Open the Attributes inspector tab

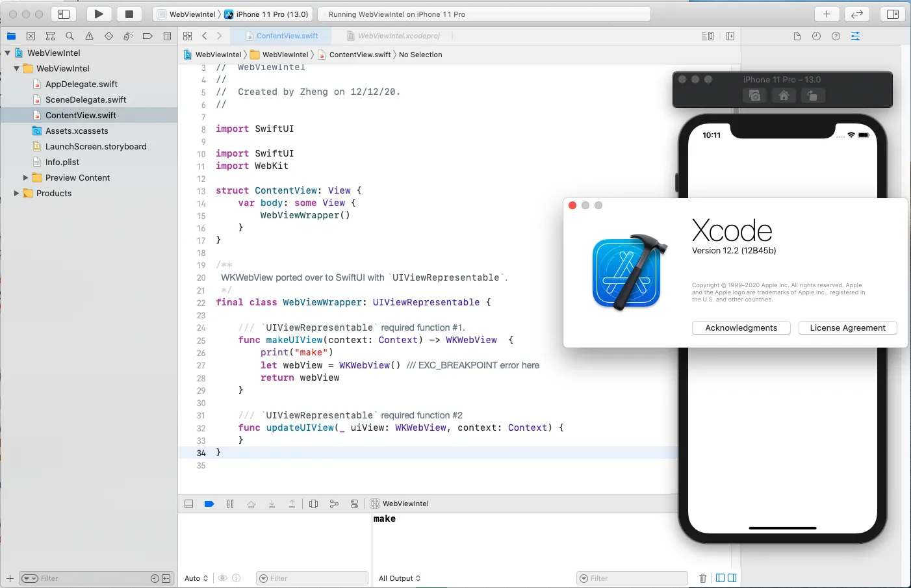click(855, 36)
